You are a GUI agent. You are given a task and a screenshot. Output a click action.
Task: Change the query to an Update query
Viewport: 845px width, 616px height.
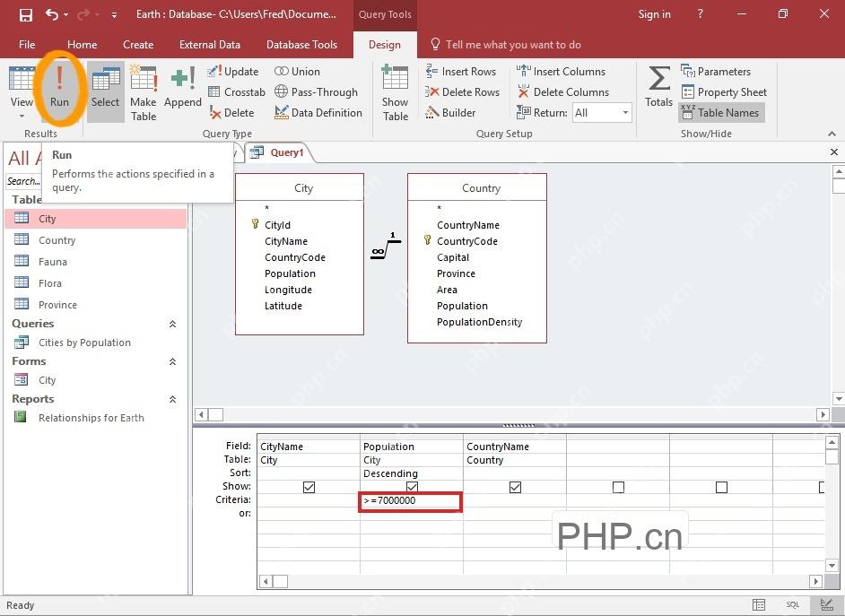click(233, 71)
